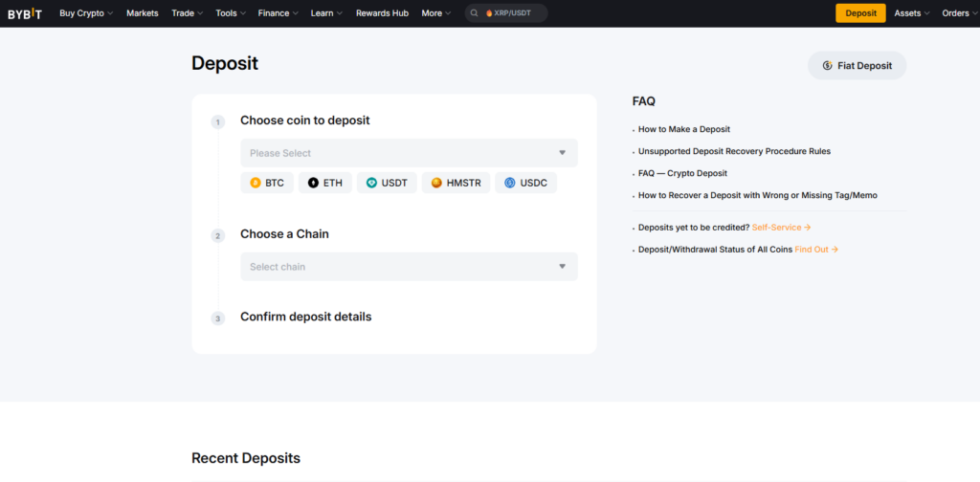Click the Bybit logo in header
The height and width of the screenshot is (482, 980).
[25, 13]
